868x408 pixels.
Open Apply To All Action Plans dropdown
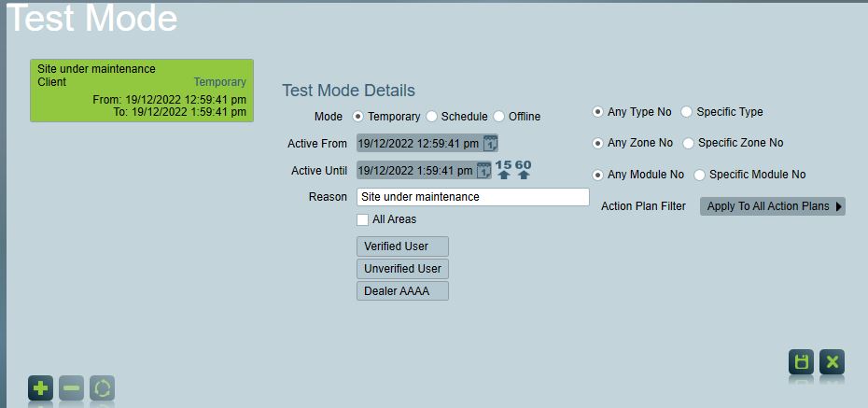[x=772, y=206]
